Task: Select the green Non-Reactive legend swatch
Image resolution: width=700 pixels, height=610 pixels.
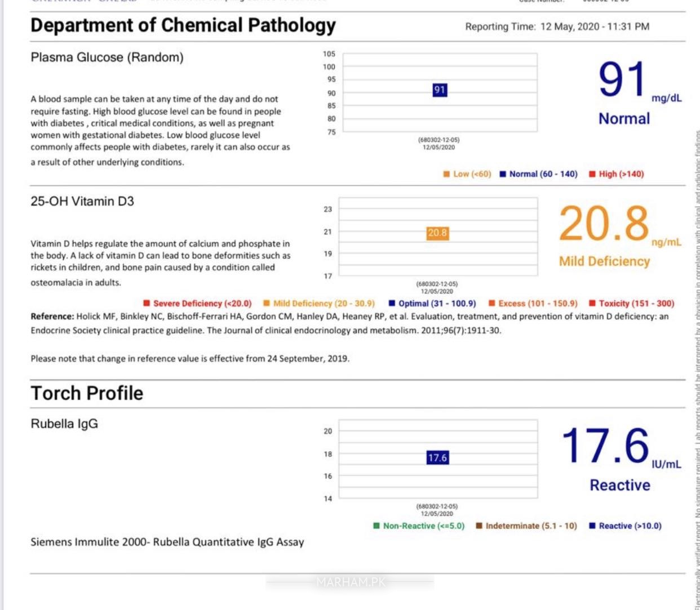Action: 376,526
